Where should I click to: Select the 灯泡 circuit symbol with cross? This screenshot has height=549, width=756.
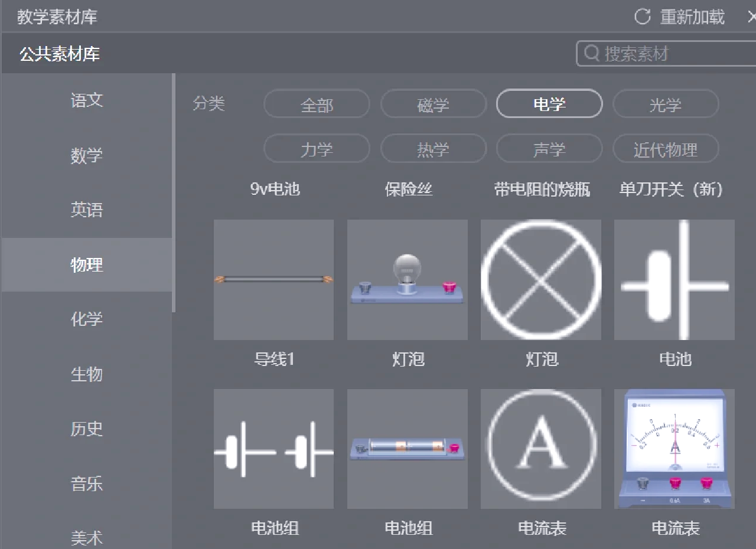(541, 280)
